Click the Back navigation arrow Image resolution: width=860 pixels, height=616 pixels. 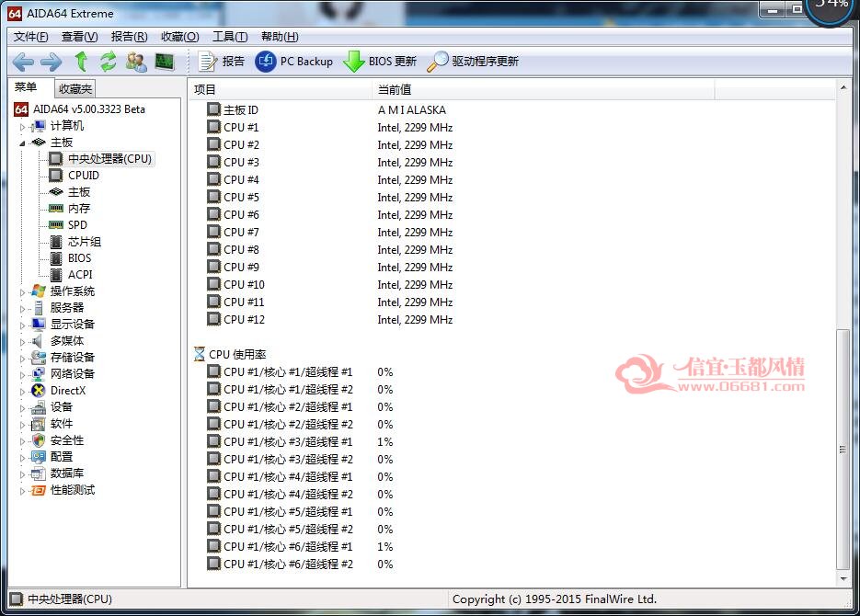(22, 62)
